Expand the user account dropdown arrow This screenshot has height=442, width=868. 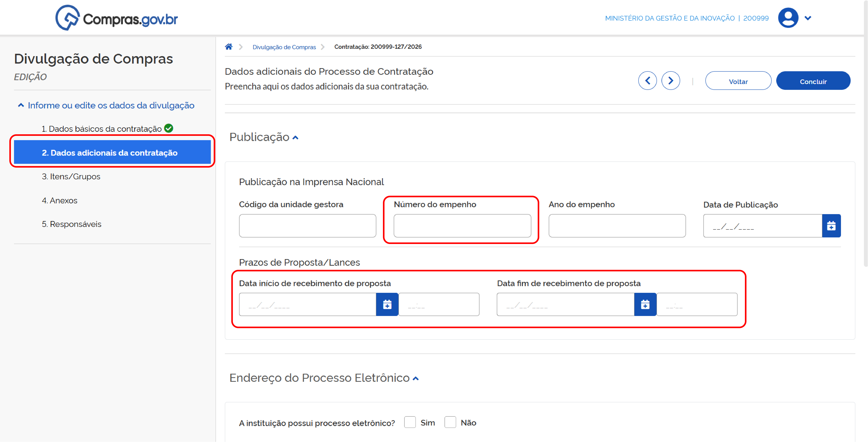pyautogui.click(x=808, y=18)
